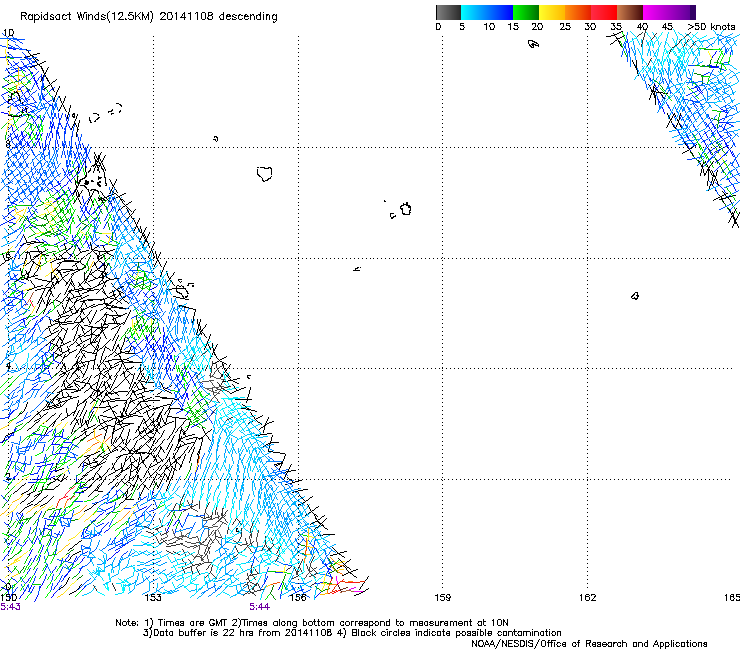
Task: Click the small island outline east of 162
Action: (635, 296)
